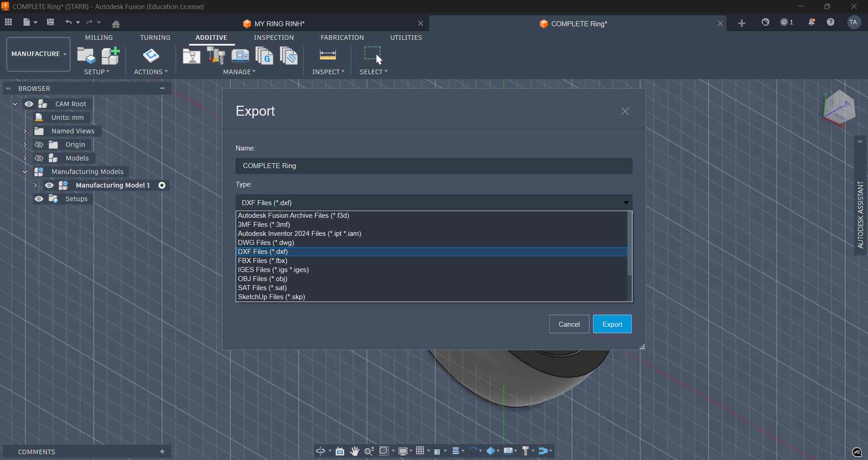Open the Type dropdown showing DXF Files
Viewport: 868px width, 460px height.
(x=434, y=202)
